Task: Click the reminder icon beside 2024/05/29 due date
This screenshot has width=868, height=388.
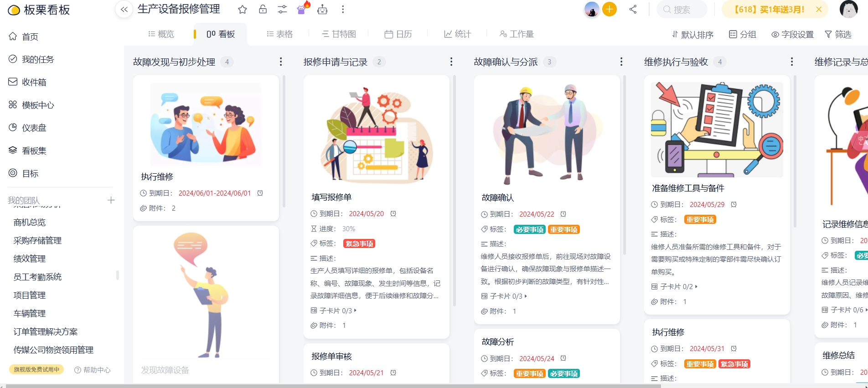Action: tap(734, 204)
